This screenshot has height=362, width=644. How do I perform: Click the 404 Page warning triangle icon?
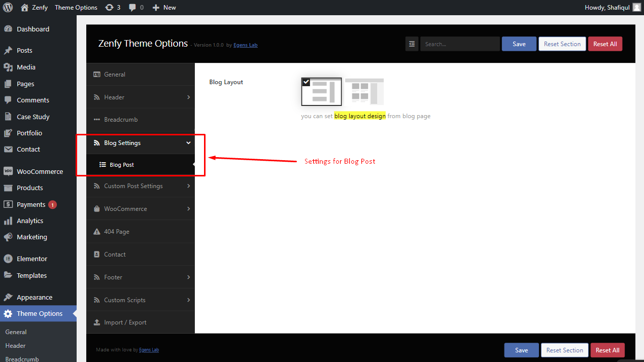97,232
